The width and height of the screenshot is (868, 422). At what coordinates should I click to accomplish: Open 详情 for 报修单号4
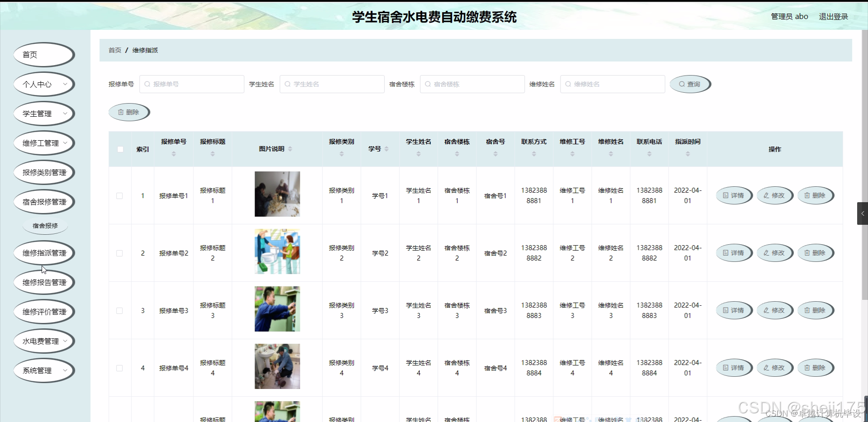(x=734, y=368)
